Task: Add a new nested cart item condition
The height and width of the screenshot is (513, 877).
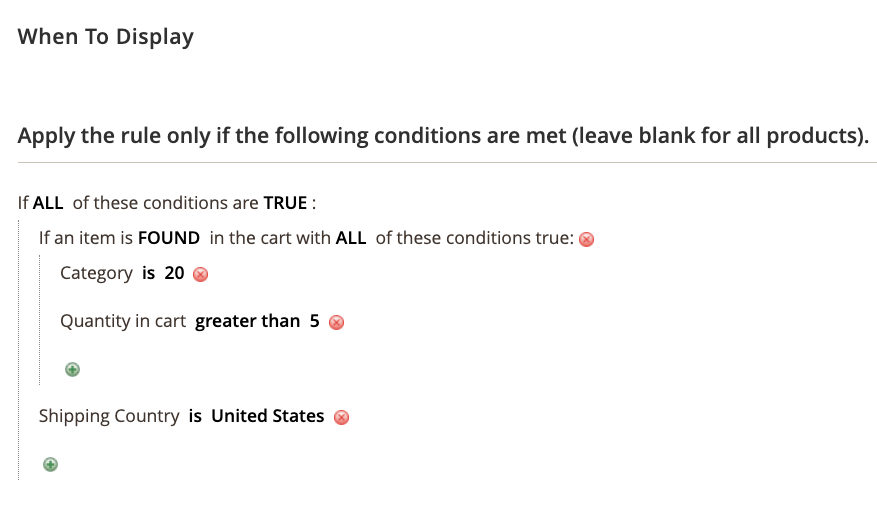Action: point(72,369)
